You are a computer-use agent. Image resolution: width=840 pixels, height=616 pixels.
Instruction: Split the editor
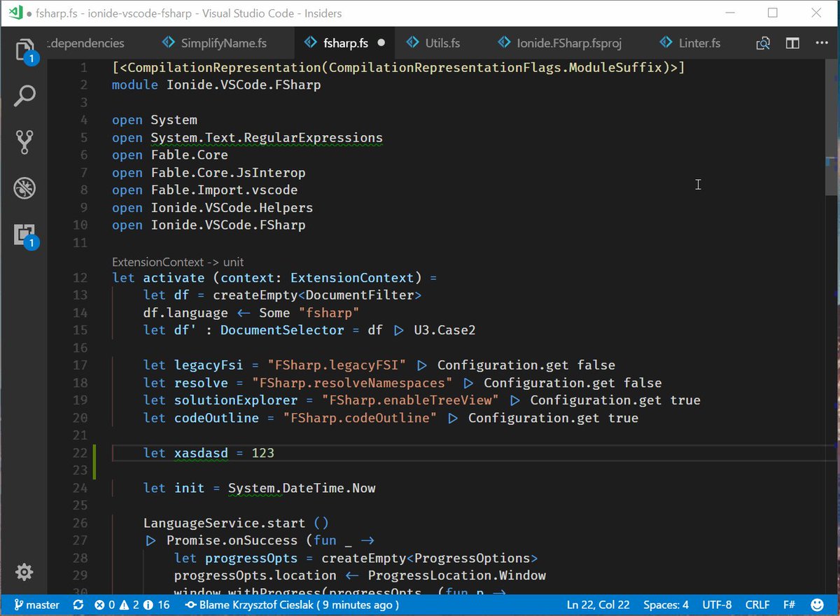coord(792,43)
